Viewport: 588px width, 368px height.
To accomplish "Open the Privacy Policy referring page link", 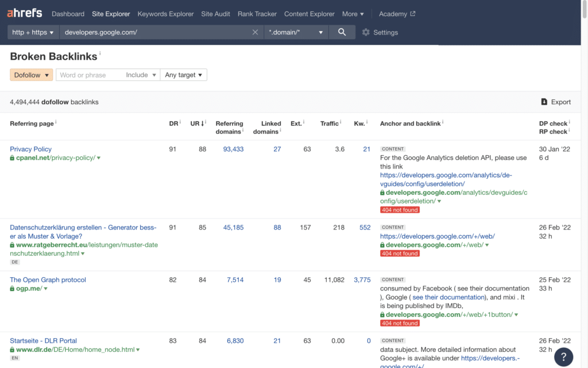I will [30, 149].
